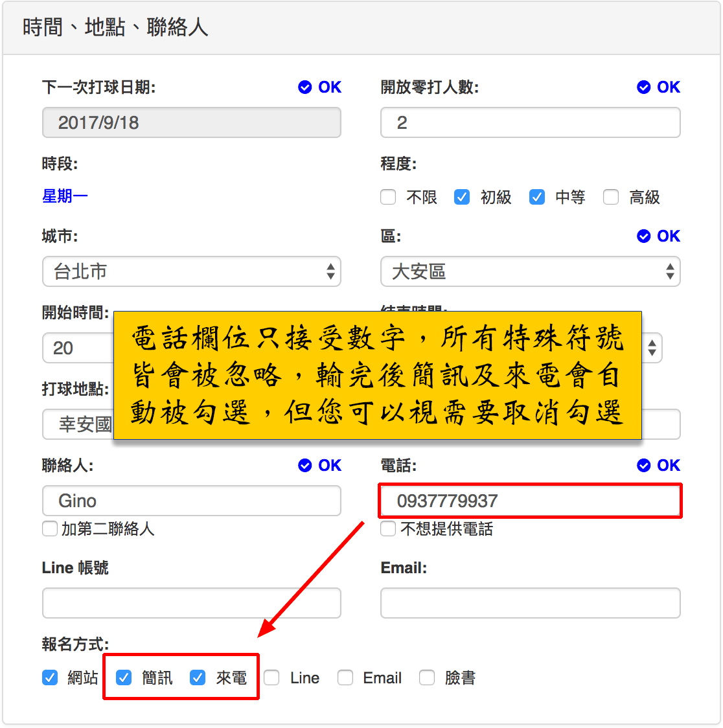Expand the 大安區 district dropdown
The height and width of the screenshot is (728, 723).
(x=530, y=271)
